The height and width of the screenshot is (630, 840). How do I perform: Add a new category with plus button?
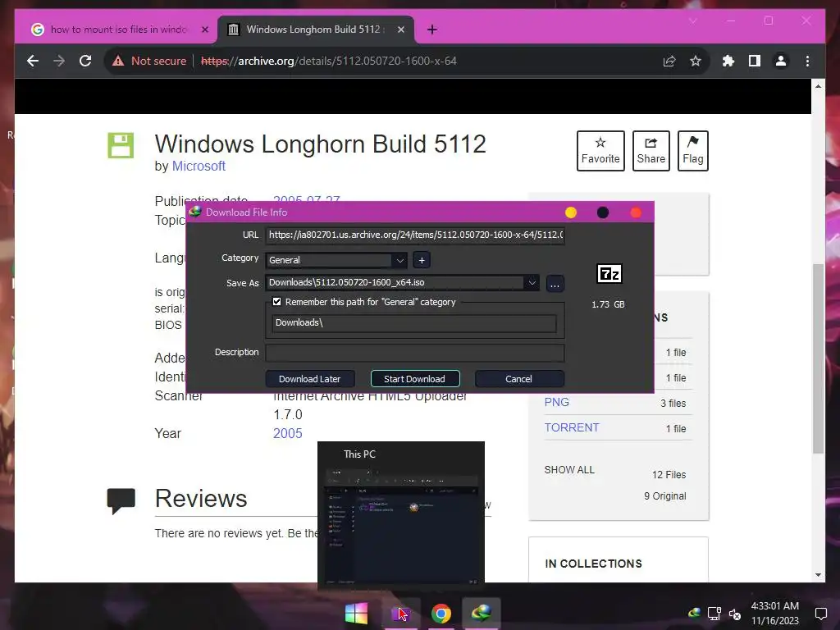(x=422, y=260)
